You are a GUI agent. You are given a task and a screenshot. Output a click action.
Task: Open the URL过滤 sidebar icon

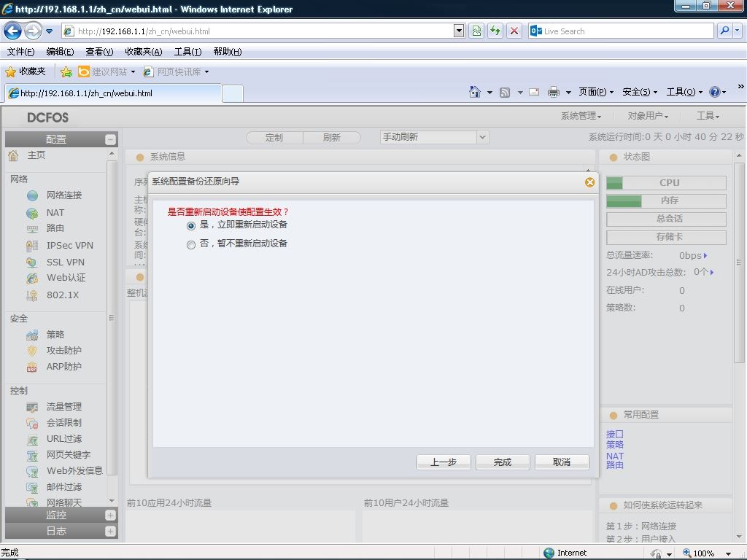pos(32,439)
